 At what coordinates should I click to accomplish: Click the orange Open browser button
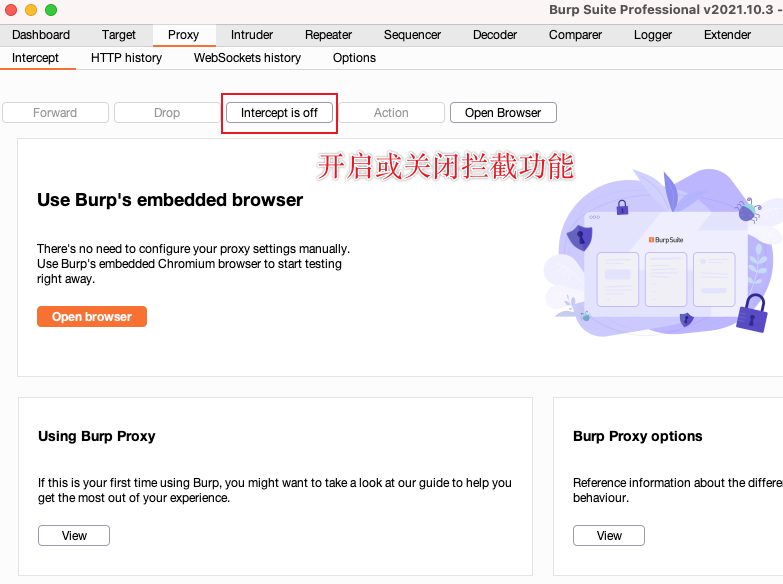click(x=92, y=317)
